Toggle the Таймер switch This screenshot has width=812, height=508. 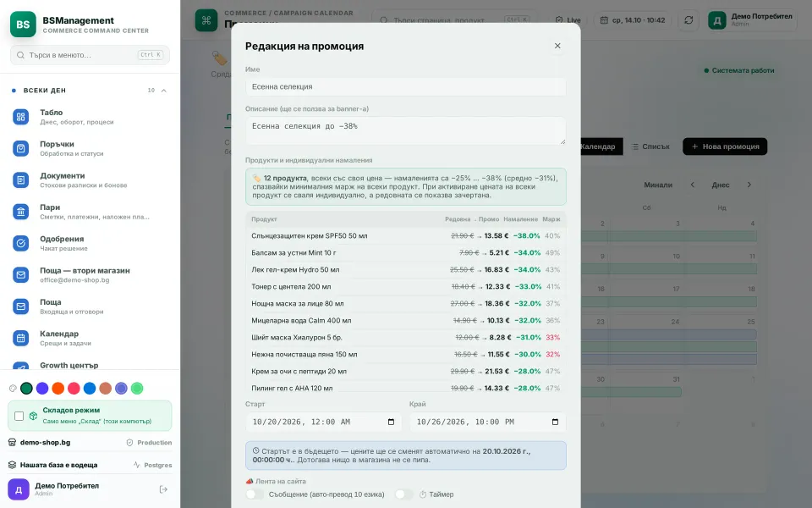(404, 494)
